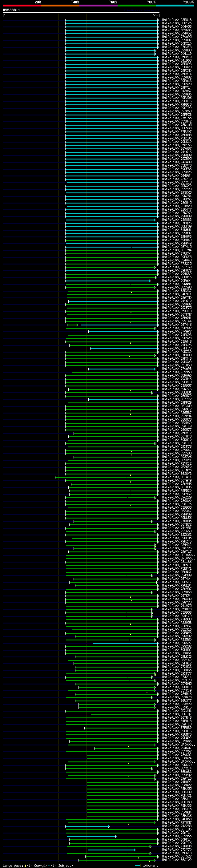Click hit label UniRef100_O24389
Image resolution: width=197 pixels, height=868 pixels.
[x=177, y=575]
